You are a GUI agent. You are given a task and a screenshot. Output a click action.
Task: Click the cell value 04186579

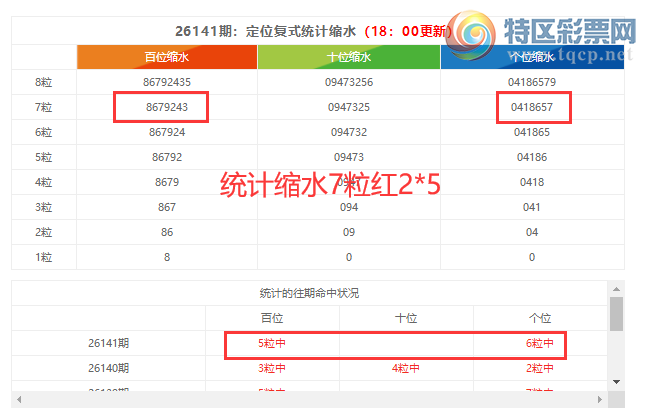tap(532, 82)
